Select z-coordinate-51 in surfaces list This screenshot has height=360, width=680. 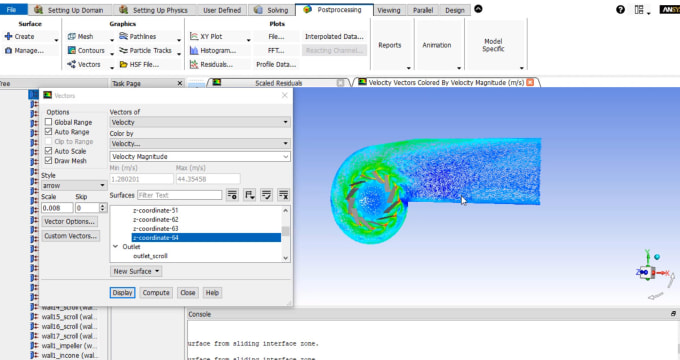click(156, 210)
